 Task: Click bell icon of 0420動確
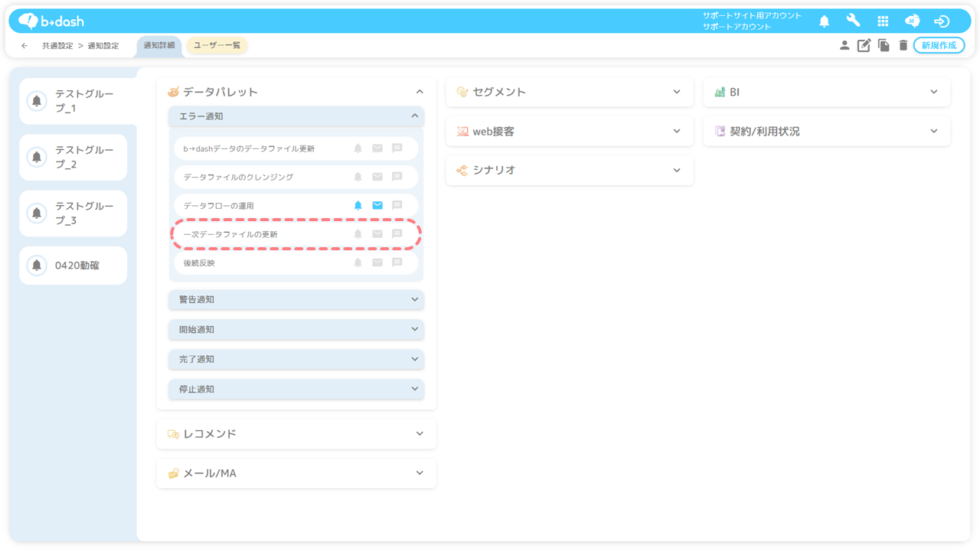tap(37, 266)
